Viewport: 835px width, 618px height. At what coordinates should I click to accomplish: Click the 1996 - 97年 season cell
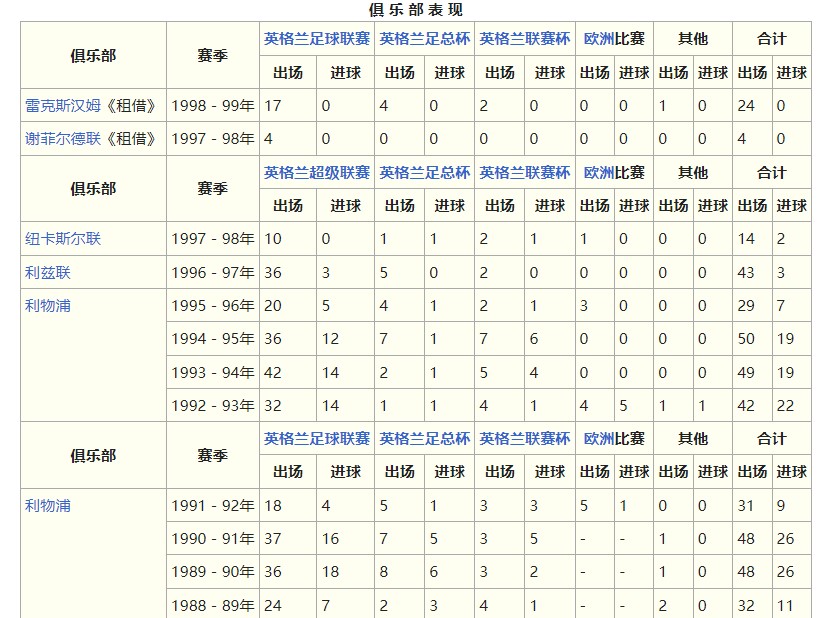pos(213,273)
